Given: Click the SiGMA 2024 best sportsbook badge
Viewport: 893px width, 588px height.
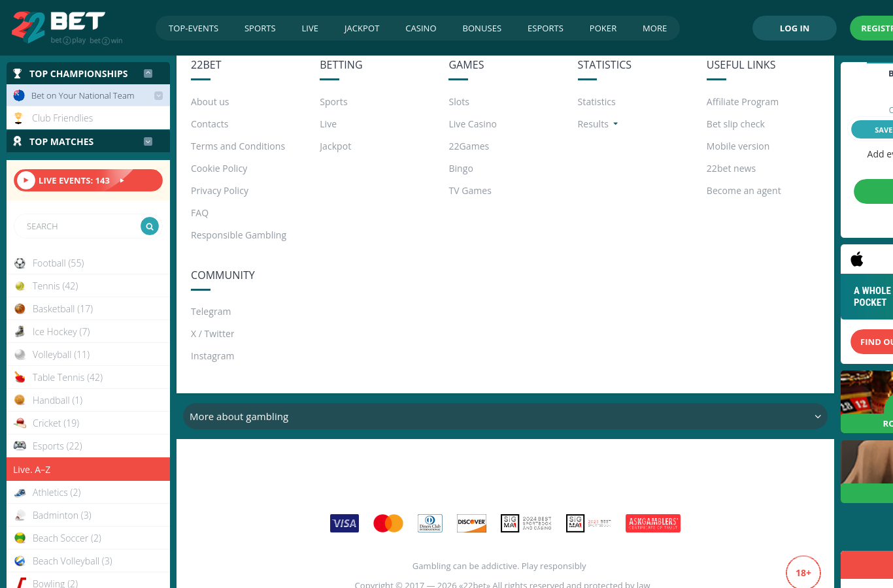Looking at the screenshot, I should (526, 523).
